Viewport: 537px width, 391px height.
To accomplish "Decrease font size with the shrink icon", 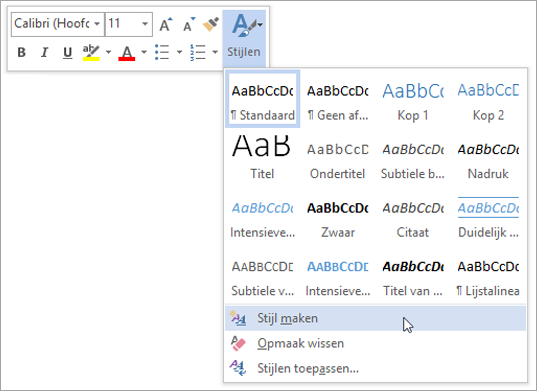I will [189, 24].
